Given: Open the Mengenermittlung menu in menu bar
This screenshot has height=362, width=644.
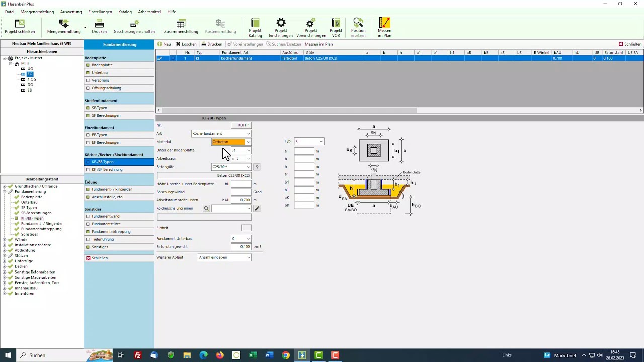Looking at the screenshot, I should coord(37,12).
